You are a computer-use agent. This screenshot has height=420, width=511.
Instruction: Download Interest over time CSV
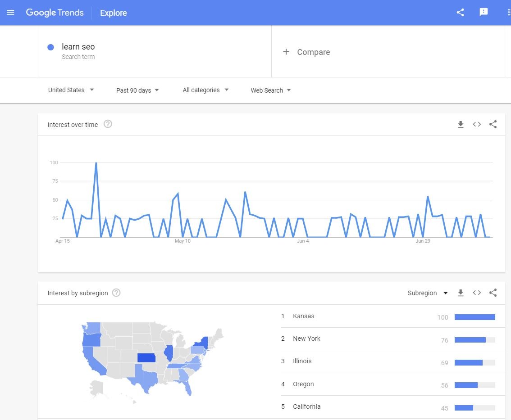pyautogui.click(x=461, y=124)
